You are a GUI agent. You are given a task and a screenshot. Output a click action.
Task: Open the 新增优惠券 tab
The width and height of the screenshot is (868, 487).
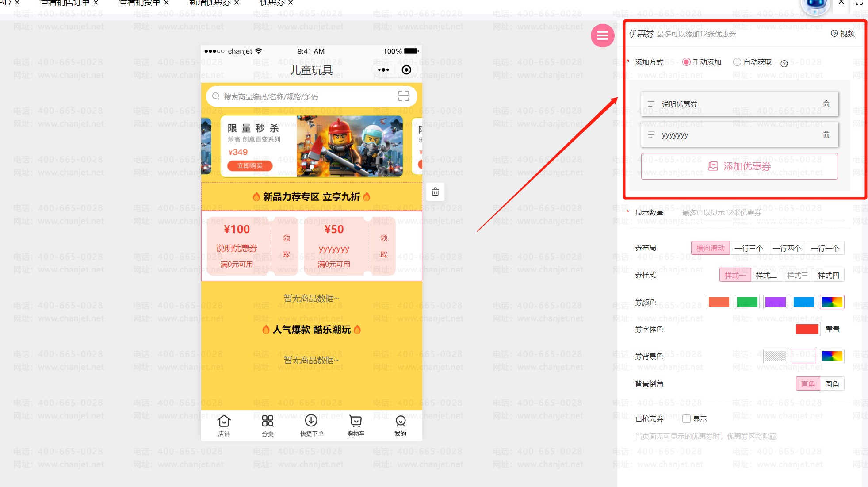(210, 3)
